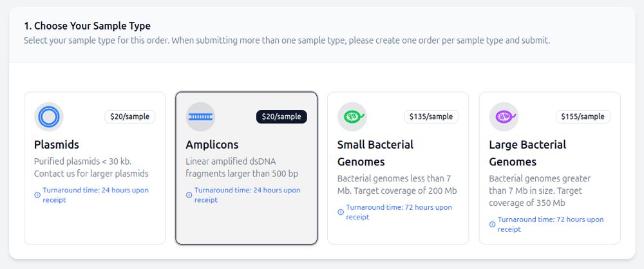Select the Small Bacterial Genomes card
Screen dimensions: 644x269
pyautogui.click(x=398, y=168)
